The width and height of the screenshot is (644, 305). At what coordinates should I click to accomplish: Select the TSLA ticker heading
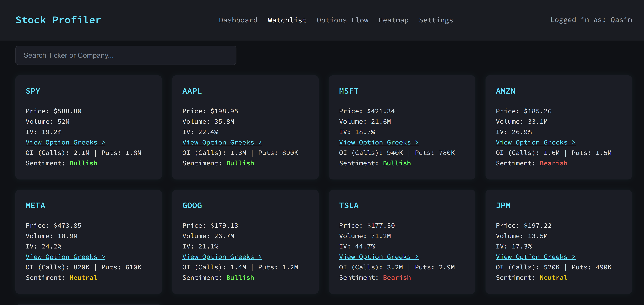point(349,205)
